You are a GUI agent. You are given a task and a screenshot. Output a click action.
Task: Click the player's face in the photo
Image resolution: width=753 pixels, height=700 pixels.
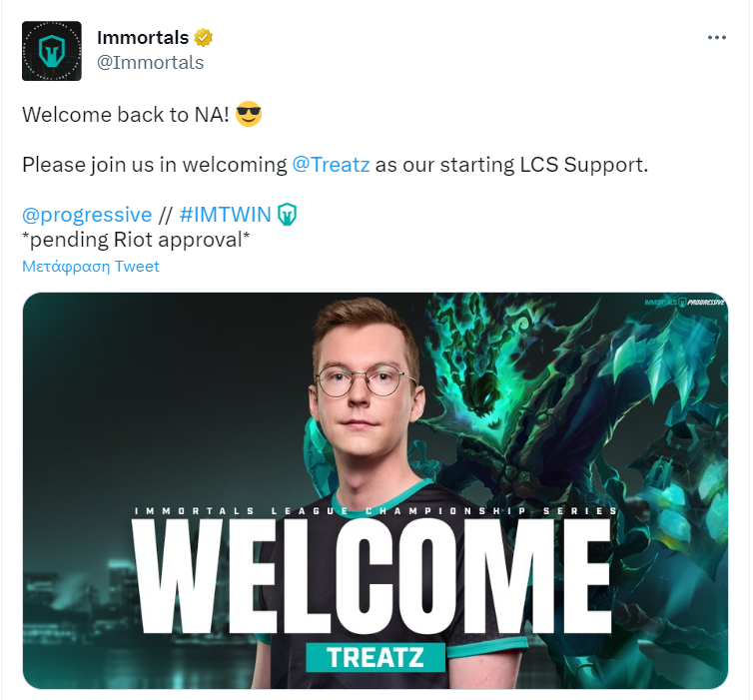(366, 393)
